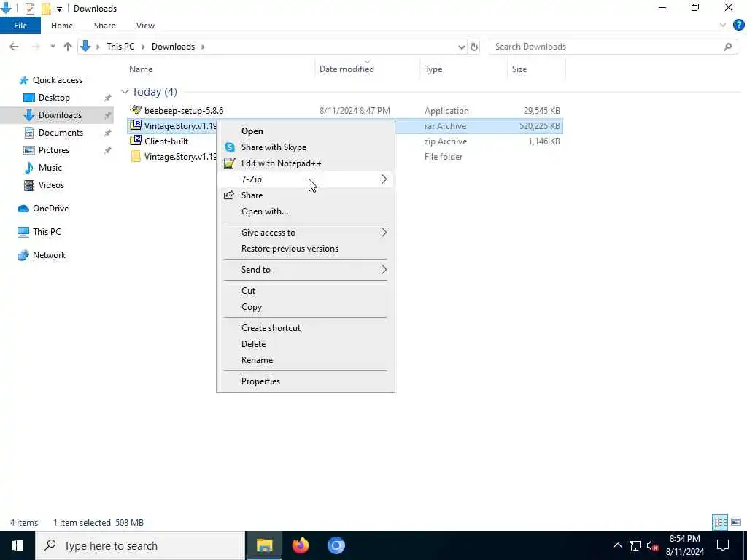This screenshot has height=560, width=747.
Task: Switch to the View ribbon tab
Action: [x=145, y=26]
